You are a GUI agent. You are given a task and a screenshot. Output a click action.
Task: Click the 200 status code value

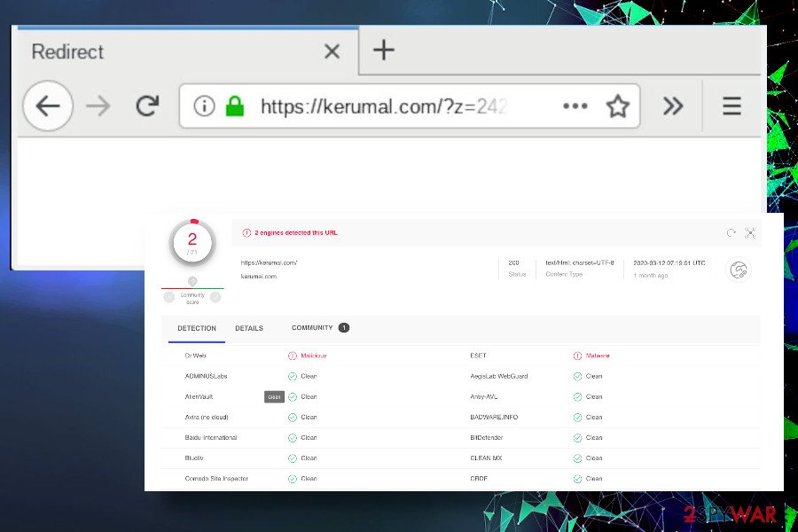514,262
